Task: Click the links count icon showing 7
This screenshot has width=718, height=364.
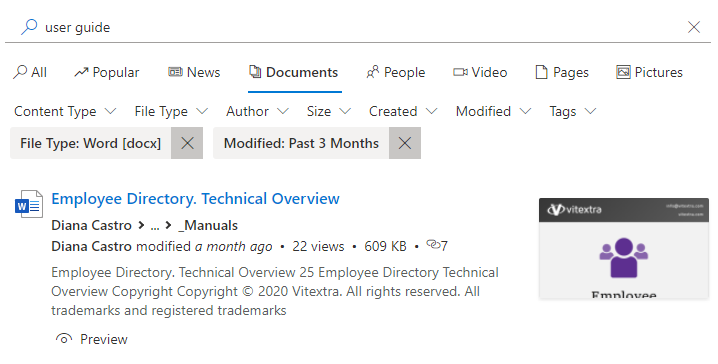Action: click(433, 244)
